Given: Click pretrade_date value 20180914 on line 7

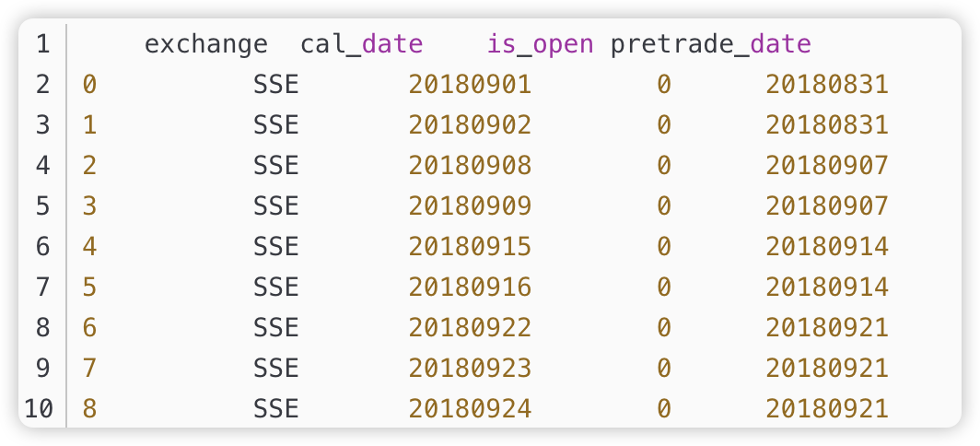Looking at the screenshot, I should coord(827,288).
